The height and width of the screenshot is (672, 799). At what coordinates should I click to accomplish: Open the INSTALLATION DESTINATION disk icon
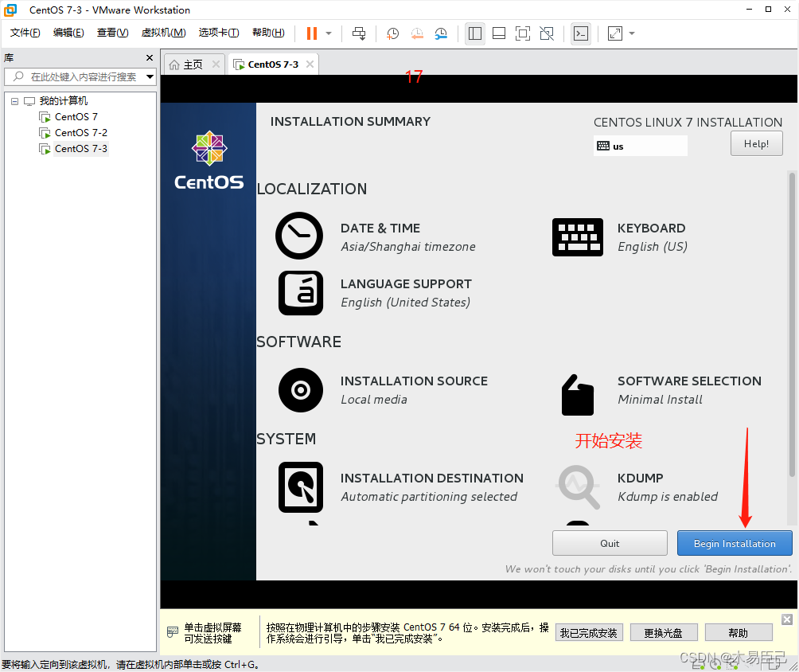[301, 487]
